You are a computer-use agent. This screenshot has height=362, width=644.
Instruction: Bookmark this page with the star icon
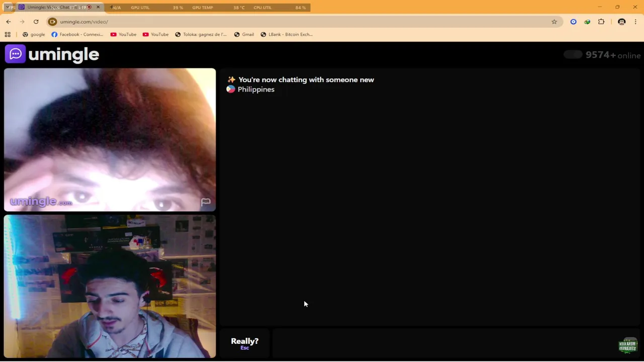pos(554,22)
